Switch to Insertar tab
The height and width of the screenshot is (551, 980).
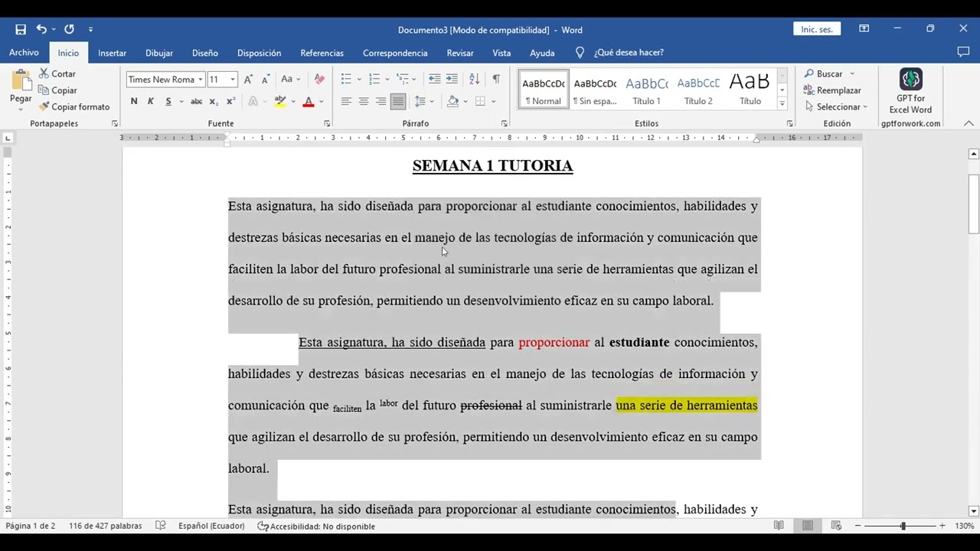[x=112, y=53]
